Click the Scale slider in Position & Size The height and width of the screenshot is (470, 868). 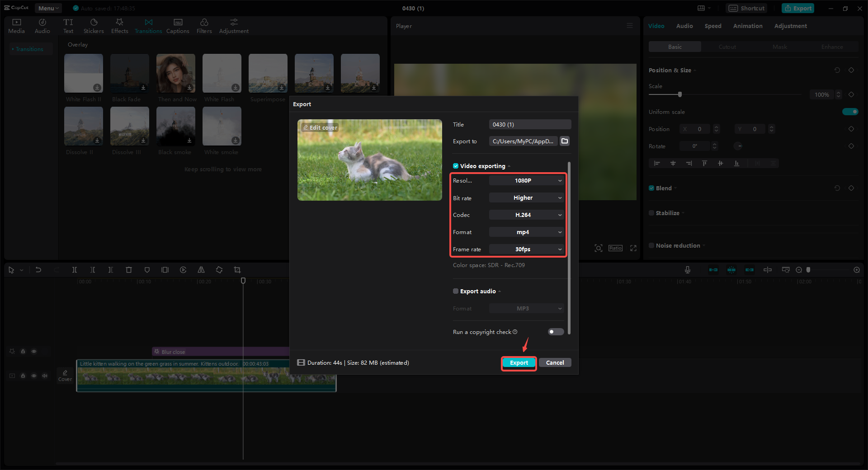click(680, 94)
